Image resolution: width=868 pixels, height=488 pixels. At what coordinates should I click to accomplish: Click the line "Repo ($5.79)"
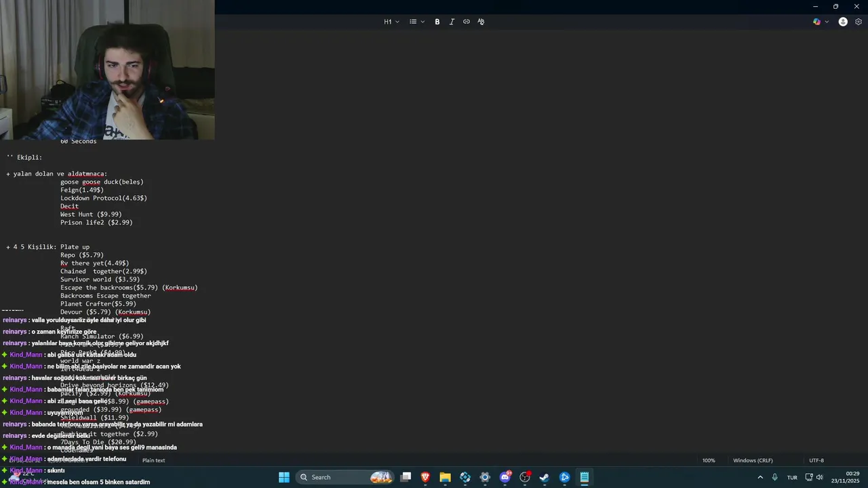point(82,255)
